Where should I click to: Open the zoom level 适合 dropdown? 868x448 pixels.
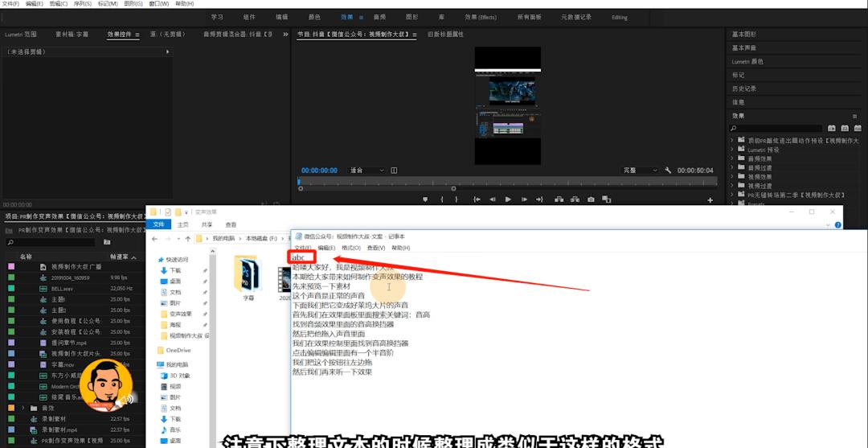[x=366, y=171]
